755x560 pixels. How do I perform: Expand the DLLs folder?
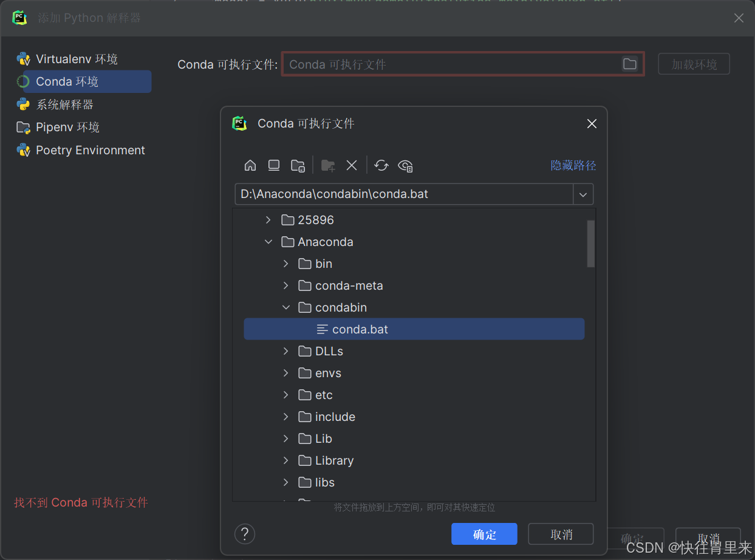coord(286,351)
